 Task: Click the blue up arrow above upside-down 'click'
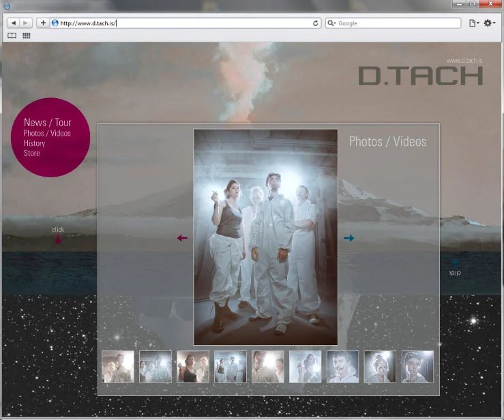(455, 264)
